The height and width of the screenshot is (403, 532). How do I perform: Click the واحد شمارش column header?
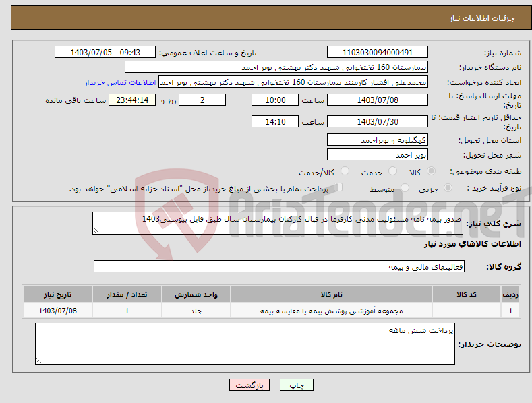[x=196, y=294]
